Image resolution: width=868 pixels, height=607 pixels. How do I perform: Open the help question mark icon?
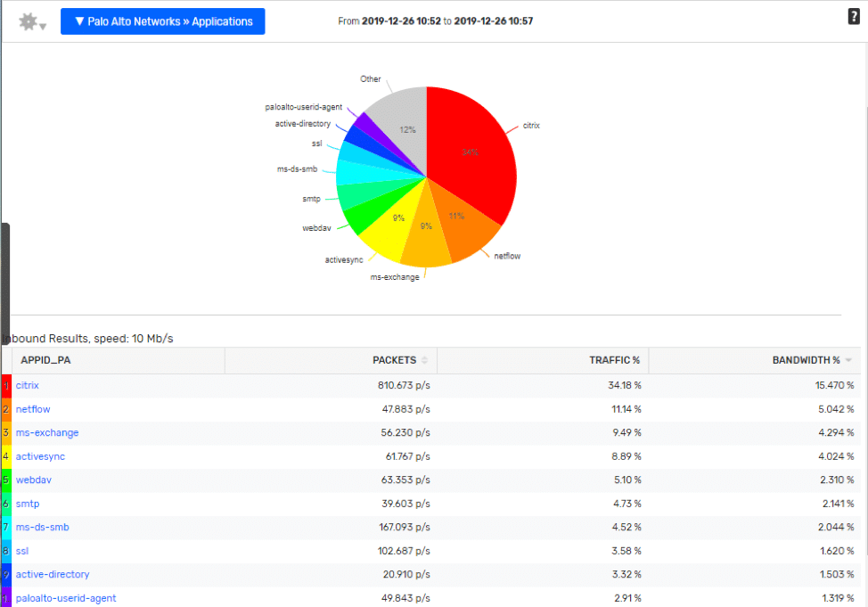click(x=854, y=17)
